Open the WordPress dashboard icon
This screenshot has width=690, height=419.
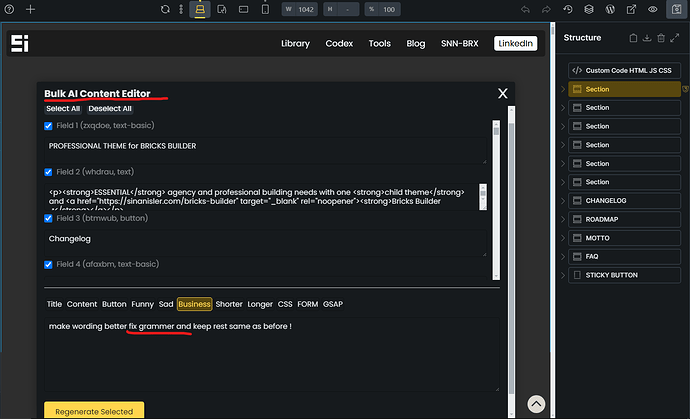pos(610,9)
